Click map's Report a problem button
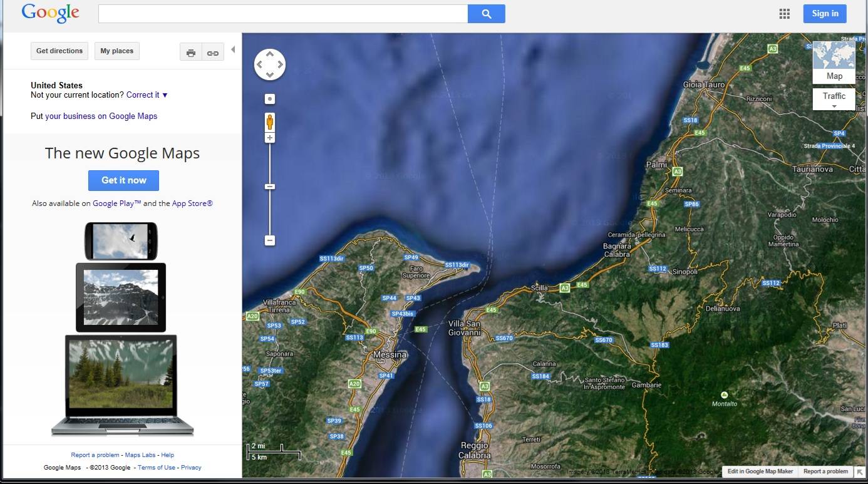868x484 pixels. click(x=825, y=471)
